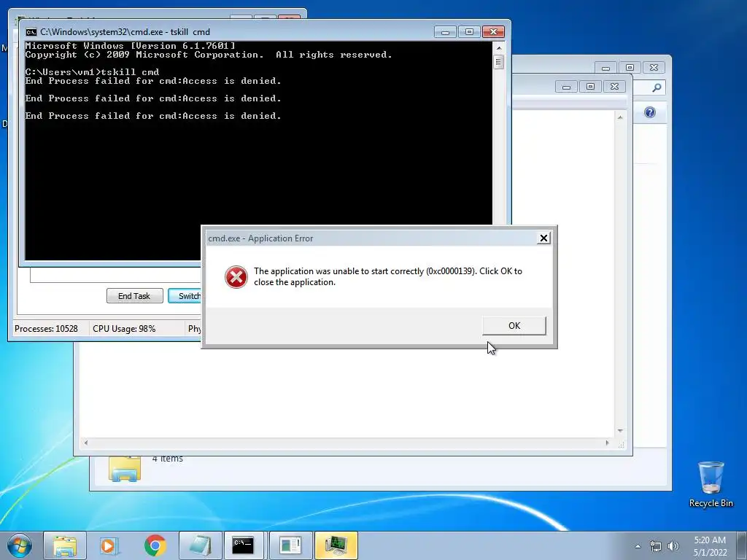Screen dimensions: 747x560
Task: Open the volume control tray icon
Action: click(673, 546)
